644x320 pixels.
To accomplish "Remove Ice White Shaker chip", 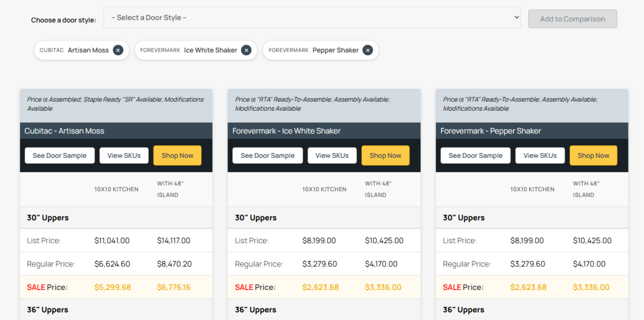I will [246, 50].
